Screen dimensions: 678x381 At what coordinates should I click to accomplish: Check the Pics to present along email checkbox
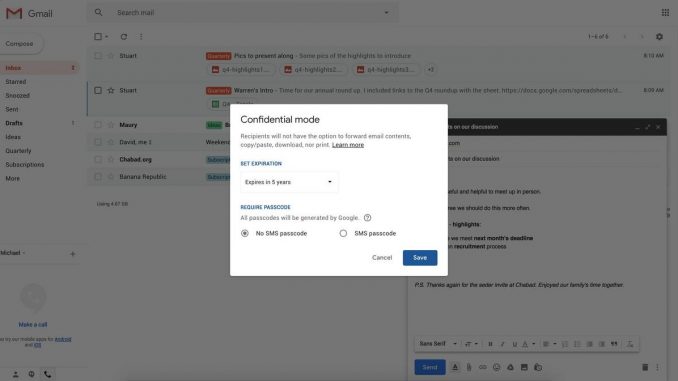pos(98,56)
